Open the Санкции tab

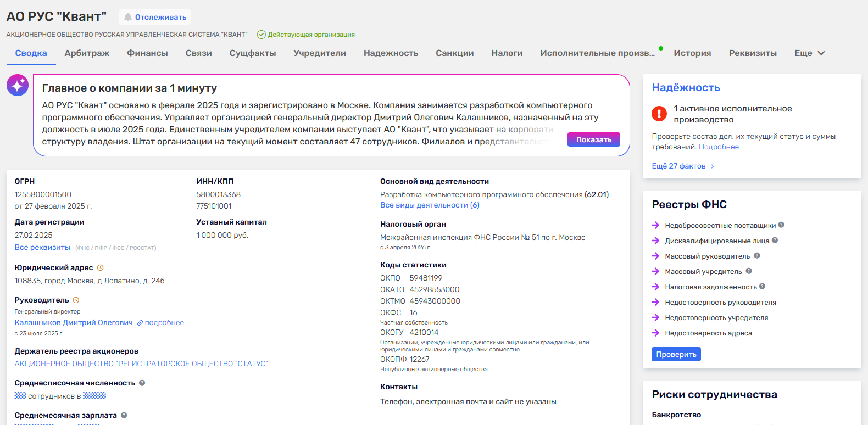point(454,53)
